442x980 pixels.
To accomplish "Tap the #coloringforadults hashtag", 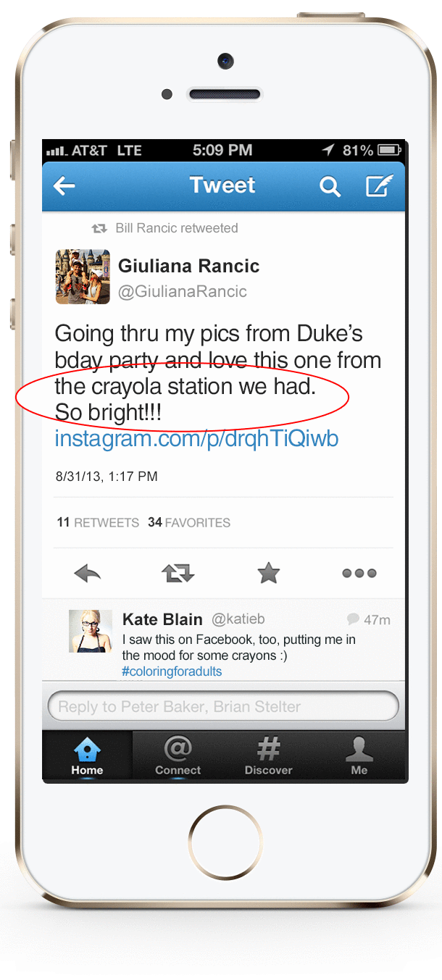I will (172, 671).
